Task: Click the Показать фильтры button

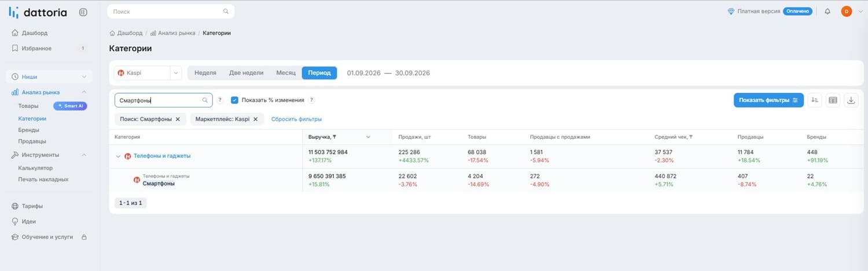Action: 768,100
